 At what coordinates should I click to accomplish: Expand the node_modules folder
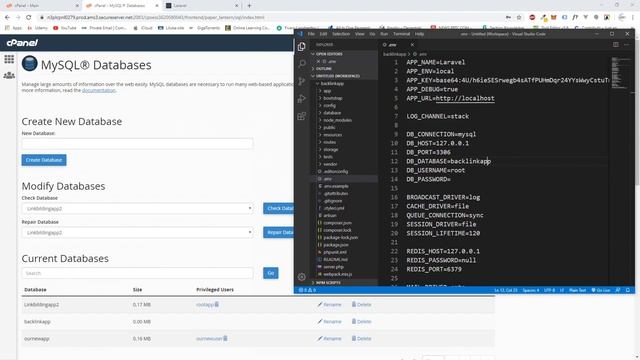(x=337, y=120)
